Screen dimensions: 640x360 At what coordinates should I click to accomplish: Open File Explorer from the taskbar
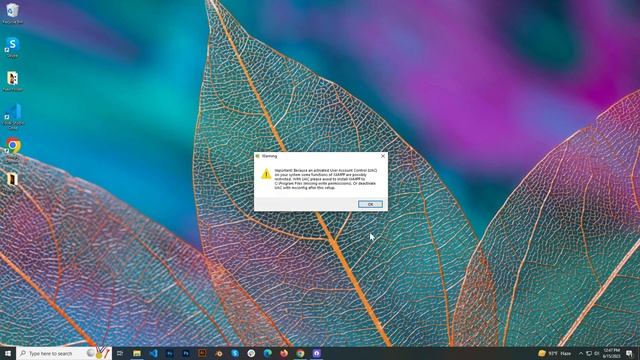click(x=137, y=353)
